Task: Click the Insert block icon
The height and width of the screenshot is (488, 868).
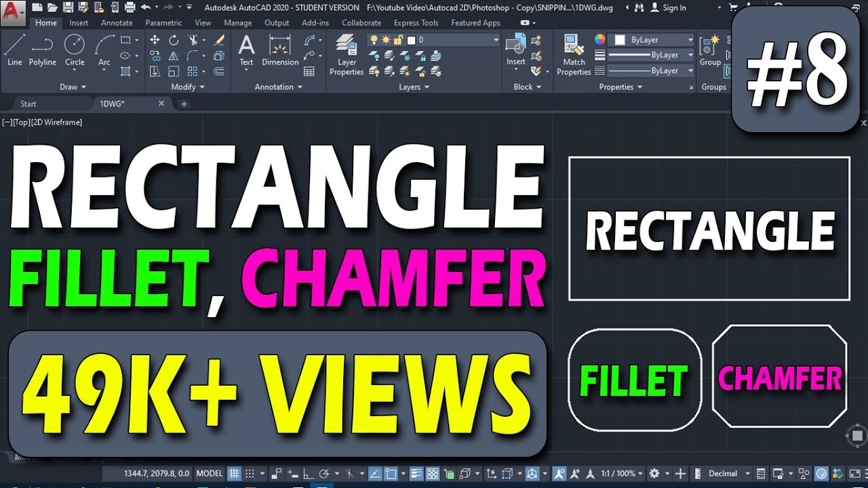Action: coord(516,50)
